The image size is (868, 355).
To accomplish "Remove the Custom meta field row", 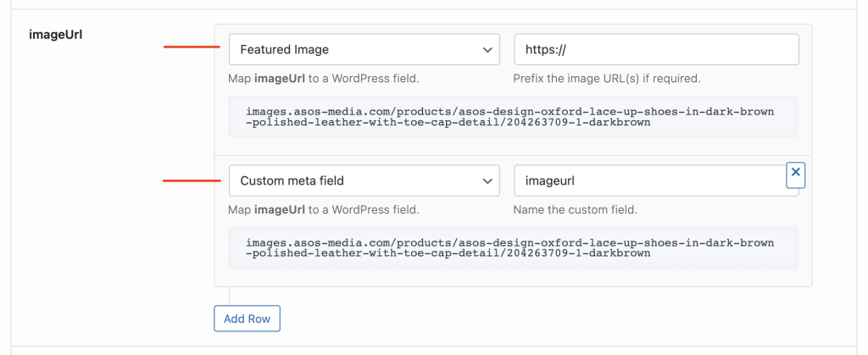I will pos(795,173).
